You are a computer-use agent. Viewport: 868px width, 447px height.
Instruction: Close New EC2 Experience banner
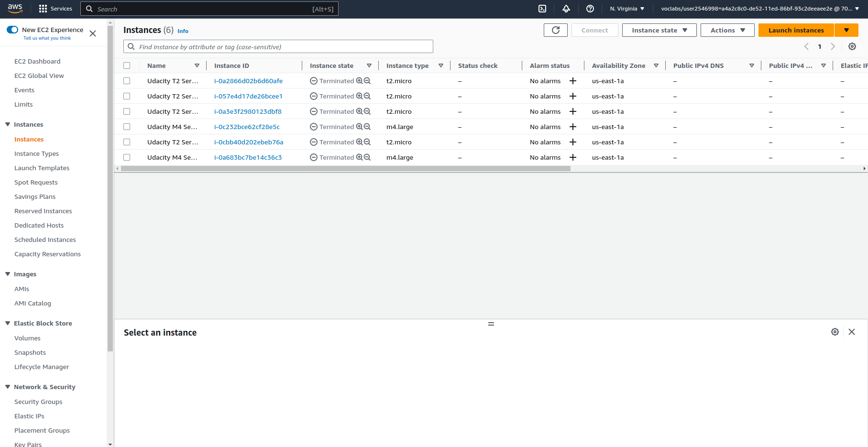[93, 33]
